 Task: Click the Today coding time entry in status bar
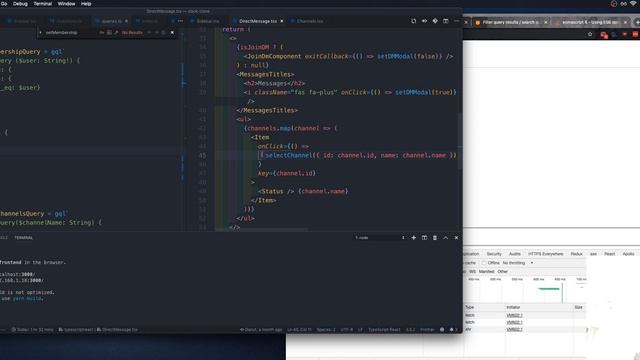(32, 330)
